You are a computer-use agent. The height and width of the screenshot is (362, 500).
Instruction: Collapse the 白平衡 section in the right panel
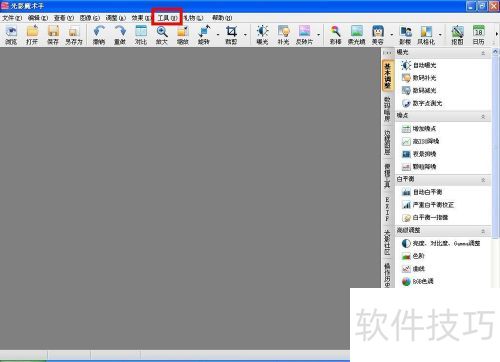pos(483,180)
